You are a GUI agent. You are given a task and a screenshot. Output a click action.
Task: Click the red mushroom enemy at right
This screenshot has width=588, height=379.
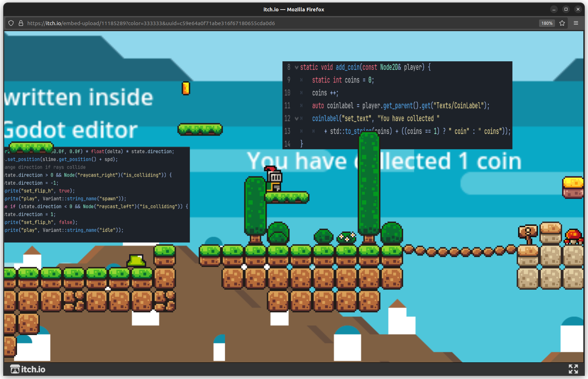(x=574, y=237)
